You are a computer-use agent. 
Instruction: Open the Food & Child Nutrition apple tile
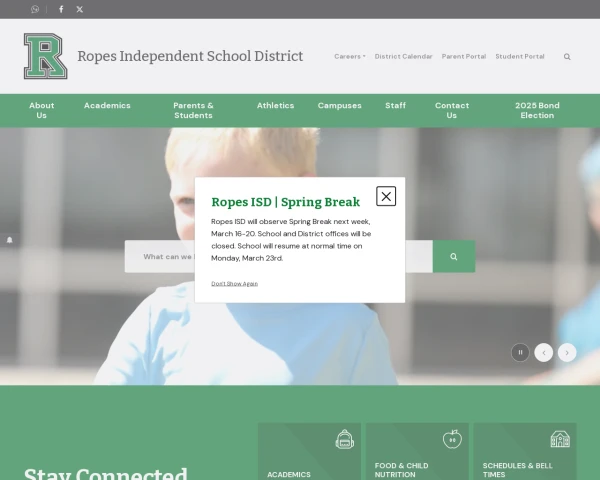(x=417, y=451)
